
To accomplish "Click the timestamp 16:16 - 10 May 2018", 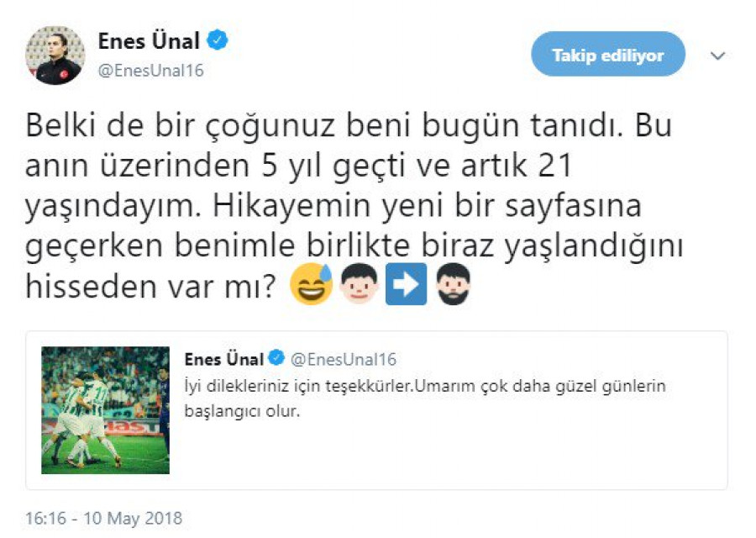I will click(x=103, y=518).
